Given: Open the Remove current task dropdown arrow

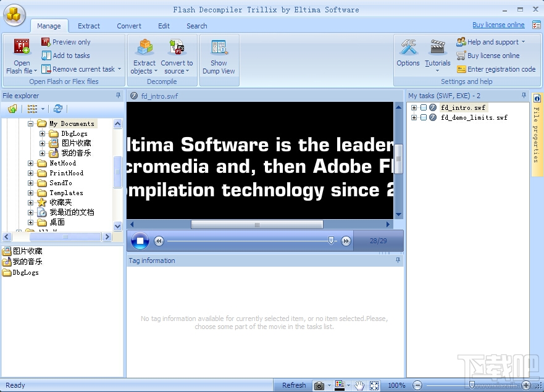Looking at the screenshot, I should click(119, 69).
